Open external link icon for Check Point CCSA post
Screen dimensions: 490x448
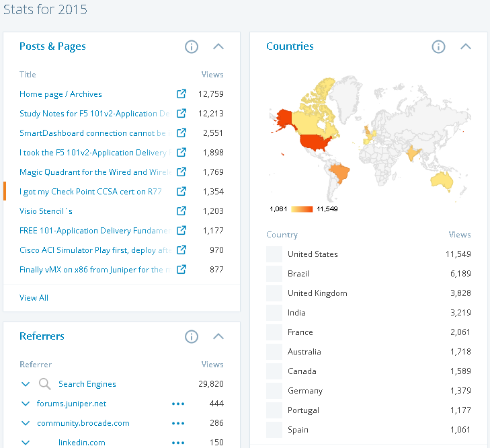point(181,192)
